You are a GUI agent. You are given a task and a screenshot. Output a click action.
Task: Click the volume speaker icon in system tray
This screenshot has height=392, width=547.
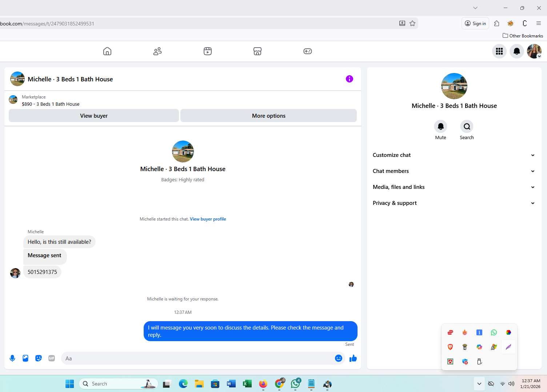pyautogui.click(x=512, y=384)
